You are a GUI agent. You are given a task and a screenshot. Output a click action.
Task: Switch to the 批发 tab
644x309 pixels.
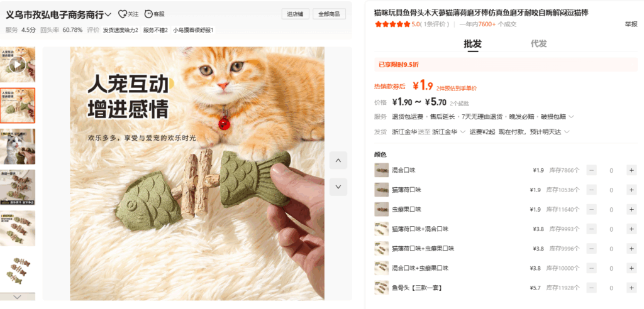[473, 44]
